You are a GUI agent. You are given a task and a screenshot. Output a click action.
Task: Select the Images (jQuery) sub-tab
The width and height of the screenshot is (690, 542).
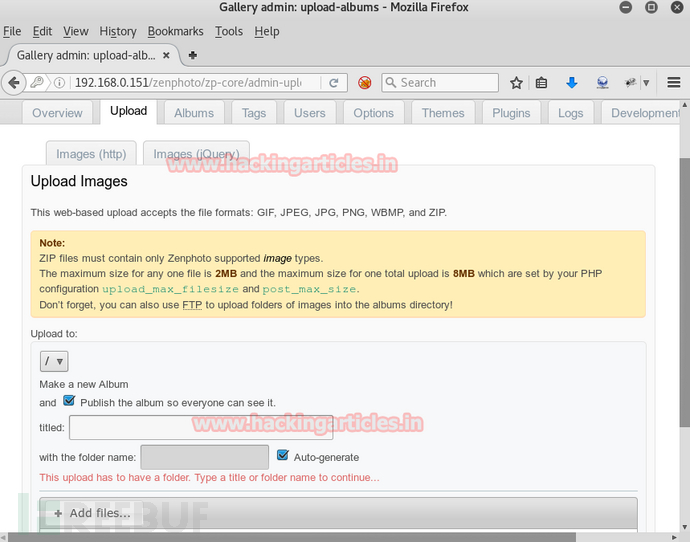[196, 154]
